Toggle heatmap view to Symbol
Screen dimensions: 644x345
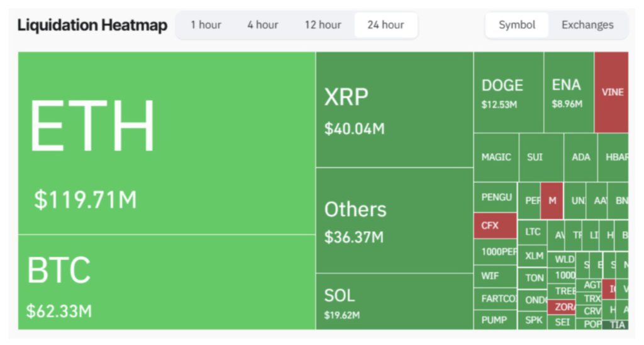(516, 25)
